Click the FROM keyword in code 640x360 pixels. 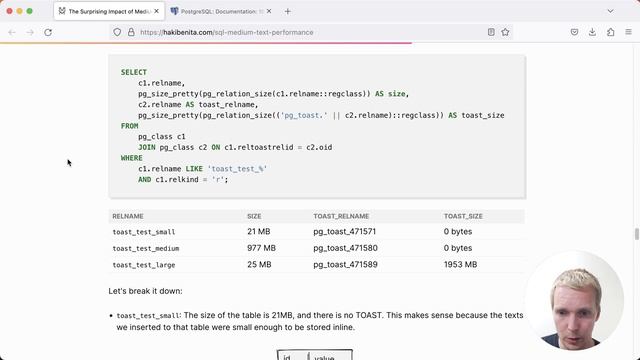point(129,126)
